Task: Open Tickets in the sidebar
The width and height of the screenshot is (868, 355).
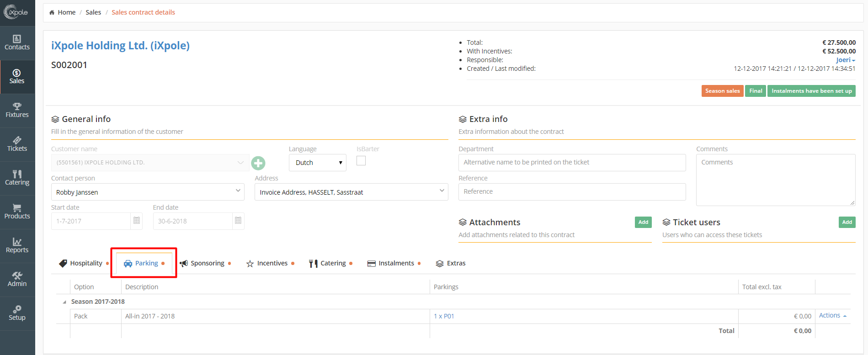Action: pyautogui.click(x=17, y=144)
